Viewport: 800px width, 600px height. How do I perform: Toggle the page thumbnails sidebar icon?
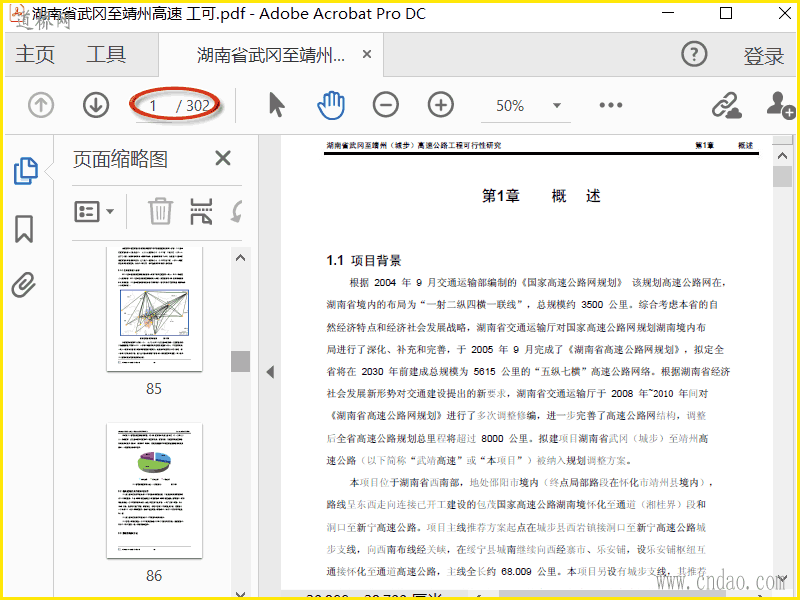click(26, 171)
